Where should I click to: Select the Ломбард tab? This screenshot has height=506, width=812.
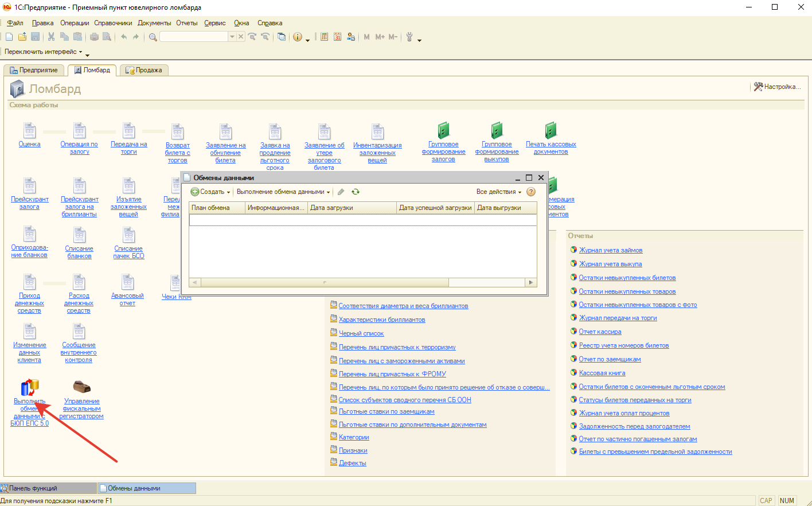(x=92, y=70)
